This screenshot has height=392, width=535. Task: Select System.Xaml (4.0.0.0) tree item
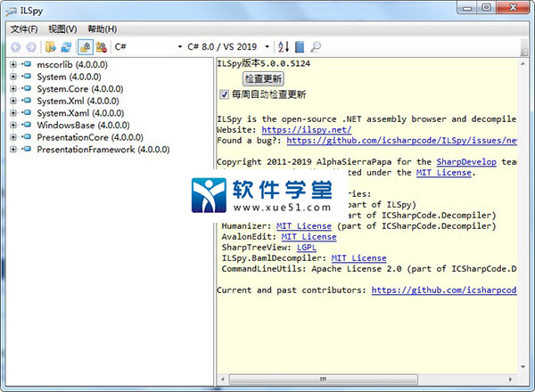tap(80, 113)
